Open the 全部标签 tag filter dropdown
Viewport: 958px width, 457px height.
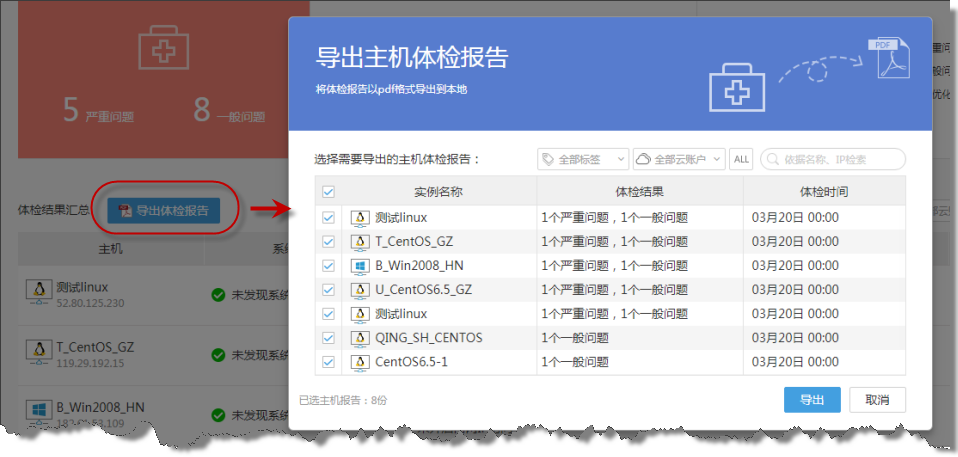click(582, 159)
